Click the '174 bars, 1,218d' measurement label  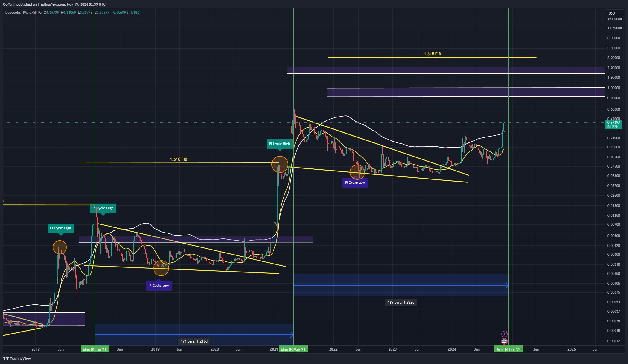click(x=194, y=341)
